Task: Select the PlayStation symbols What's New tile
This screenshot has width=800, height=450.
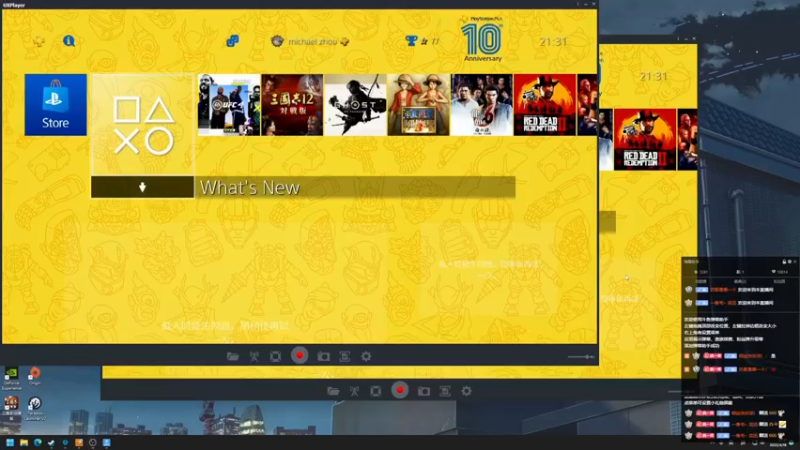Action: pos(142,125)
